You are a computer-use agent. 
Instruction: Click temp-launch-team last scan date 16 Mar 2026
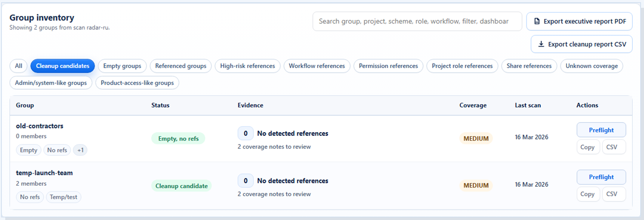(531, 185)
